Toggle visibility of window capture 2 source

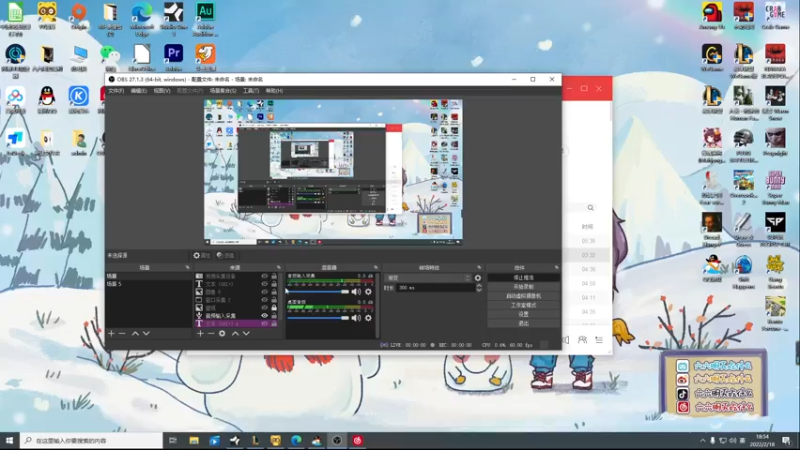point(264,299)
